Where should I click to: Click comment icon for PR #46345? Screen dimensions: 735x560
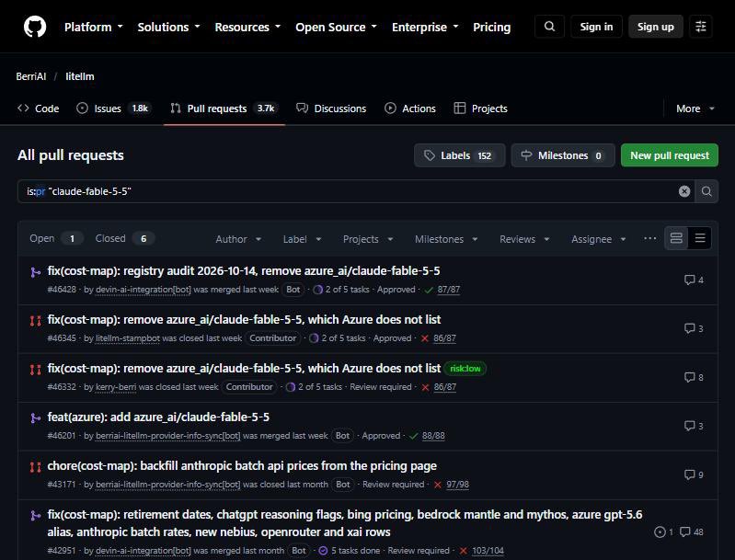pyautogui.click(x=689, y=328)
